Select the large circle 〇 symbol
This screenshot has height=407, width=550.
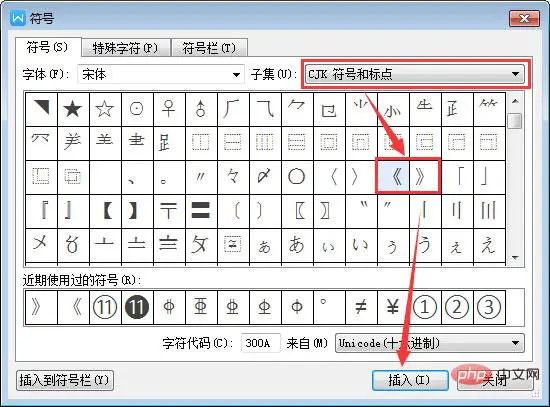pyautogui.click(x=297, y=176)
